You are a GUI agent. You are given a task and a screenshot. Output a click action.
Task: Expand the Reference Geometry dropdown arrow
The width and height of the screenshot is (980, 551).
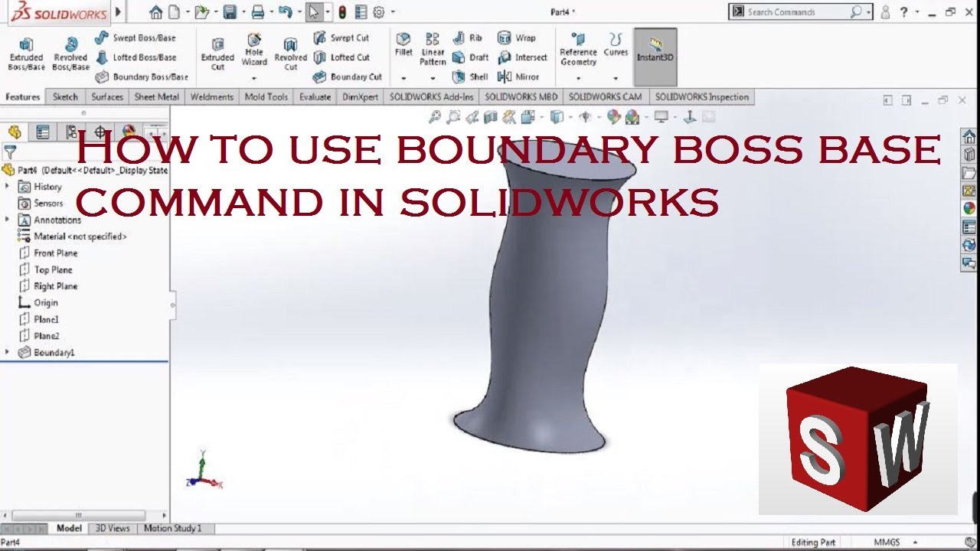[578, 78]
